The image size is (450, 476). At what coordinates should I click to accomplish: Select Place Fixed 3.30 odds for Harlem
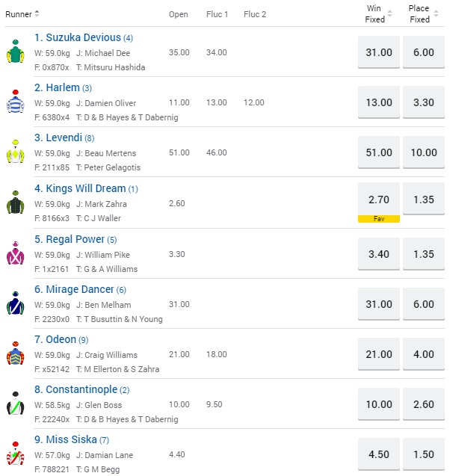424,102
